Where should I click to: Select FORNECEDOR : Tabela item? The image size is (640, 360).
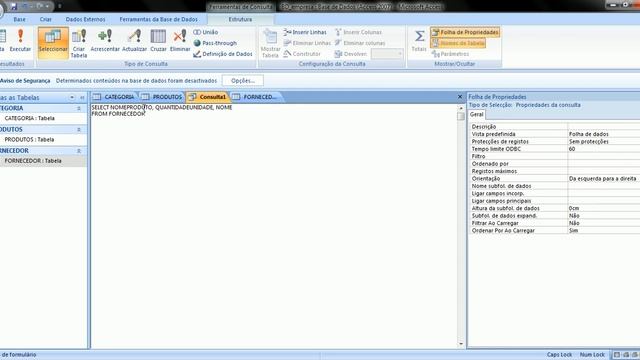click(x=33, y=161)
